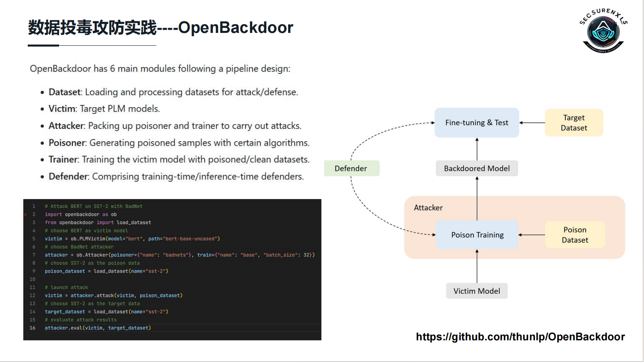The width and height of the screenshot is (644, 362).
Task: Click comment '# choose SST-2 as the target data'
Action: click(x=92, y=304)
